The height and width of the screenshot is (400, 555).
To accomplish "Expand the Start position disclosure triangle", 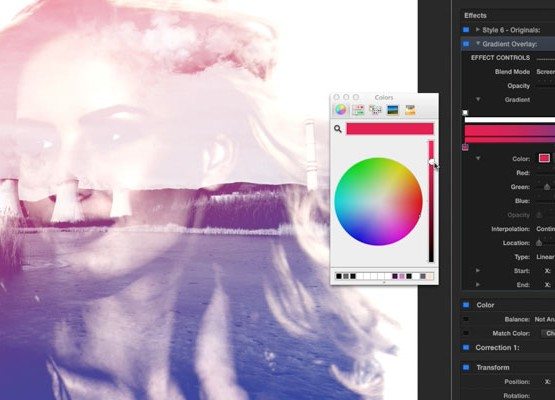I will point(478,271).
